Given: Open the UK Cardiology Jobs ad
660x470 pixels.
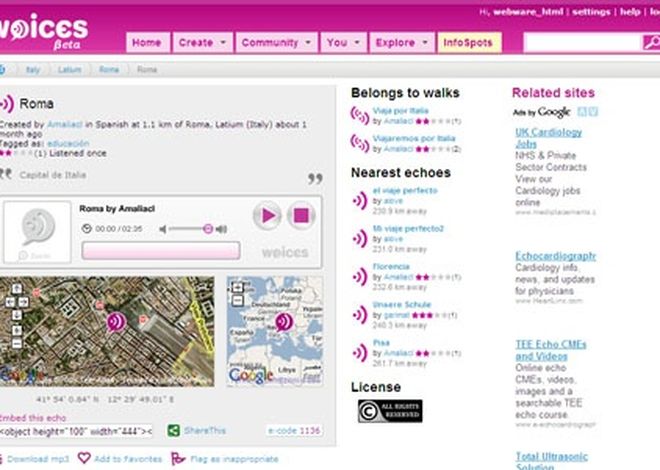Looking at the screenshot, I should click(548, 138).
